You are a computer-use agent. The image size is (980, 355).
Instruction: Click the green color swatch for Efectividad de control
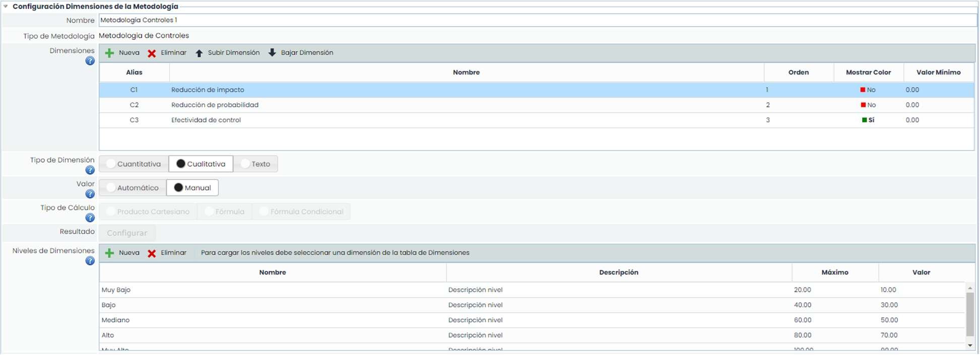864,120
